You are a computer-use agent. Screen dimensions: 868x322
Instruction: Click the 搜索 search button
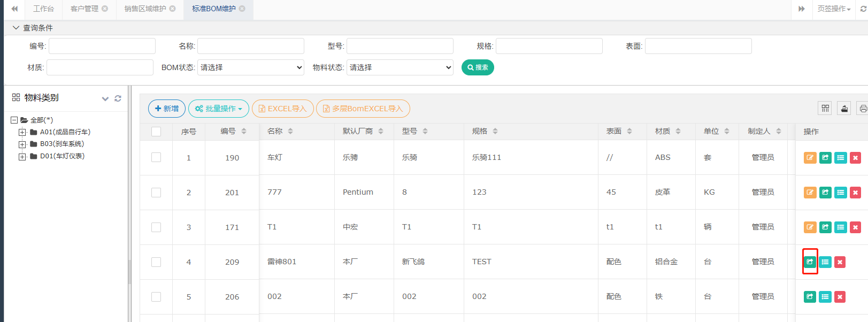point(477,67)
